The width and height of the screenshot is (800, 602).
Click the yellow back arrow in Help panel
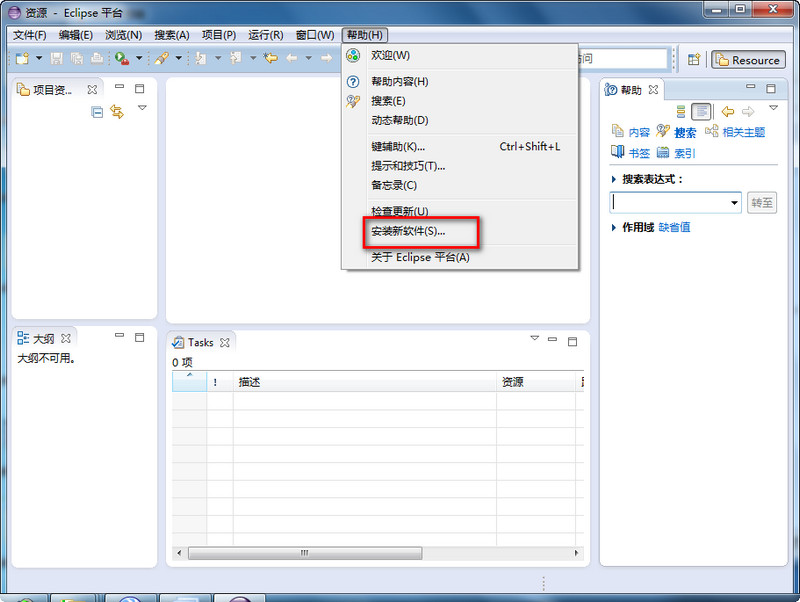click(727, 111)
